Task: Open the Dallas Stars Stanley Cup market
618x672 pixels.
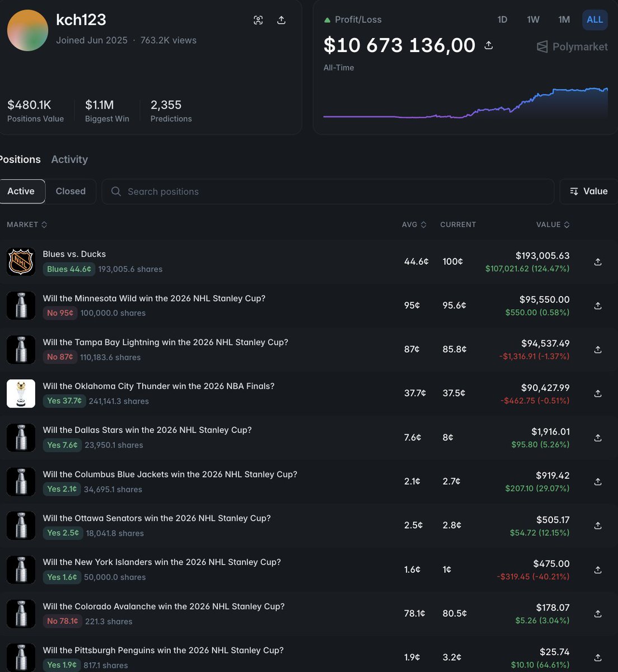Action: (147, 430)
